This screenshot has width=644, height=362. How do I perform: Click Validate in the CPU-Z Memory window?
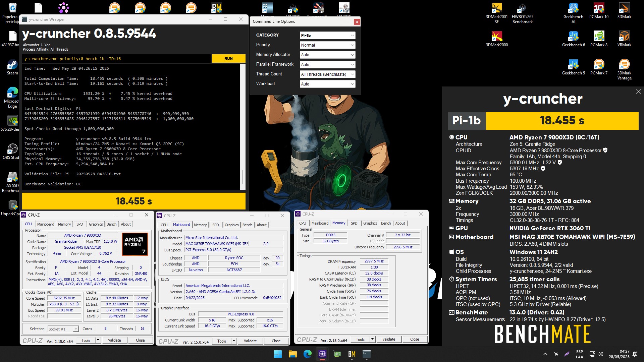tap(389, 339)
